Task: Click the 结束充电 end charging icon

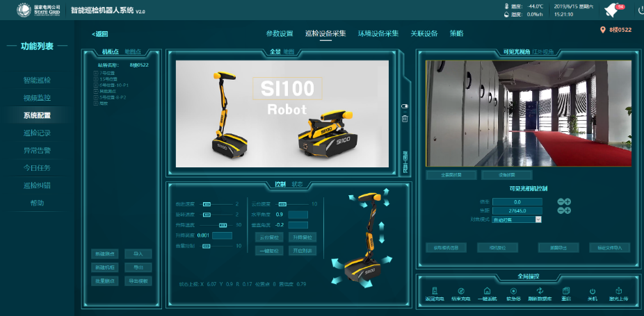Action: click(461, 290)
